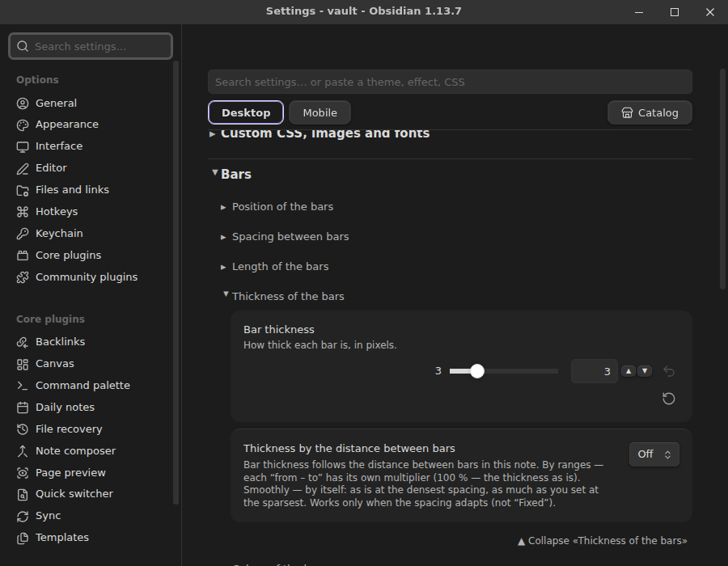Click the Interface monitor icon

click(23, 146)
